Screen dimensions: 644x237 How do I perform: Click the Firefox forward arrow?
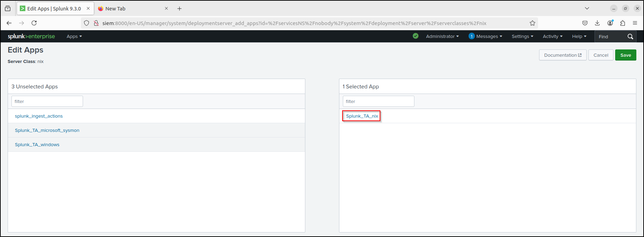pyautogui.click(x=22, y=23)
